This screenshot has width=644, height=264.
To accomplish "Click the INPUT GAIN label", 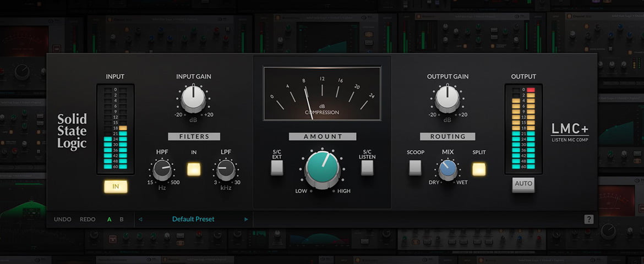I will coord(193,76).
